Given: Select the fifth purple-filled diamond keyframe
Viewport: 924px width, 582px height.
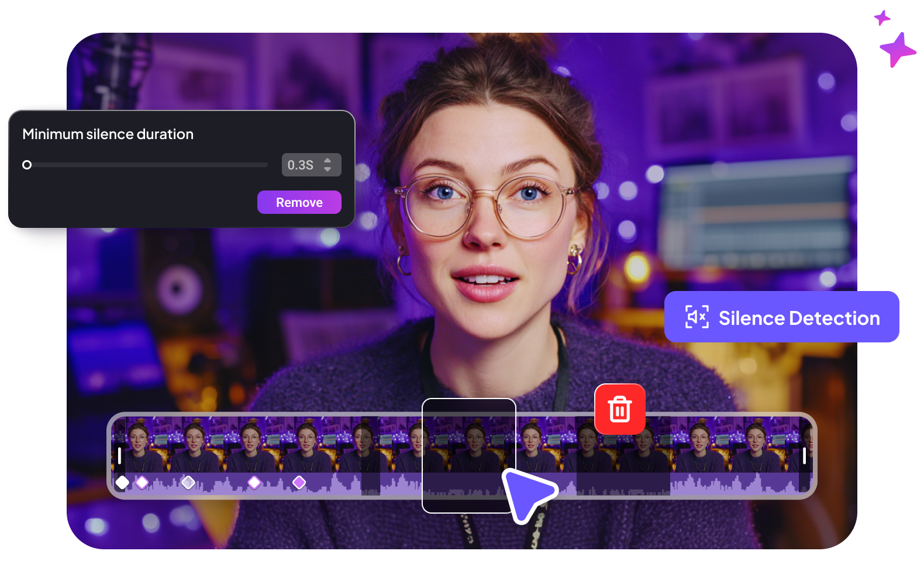Looking at the screenshot, I should point(299,482).
